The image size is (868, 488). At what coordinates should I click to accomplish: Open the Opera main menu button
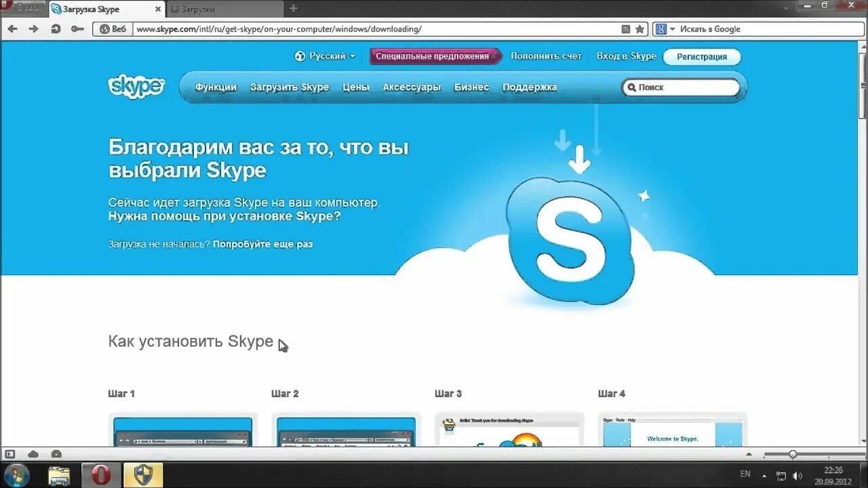pyautogui.click(x=22, y=7)
